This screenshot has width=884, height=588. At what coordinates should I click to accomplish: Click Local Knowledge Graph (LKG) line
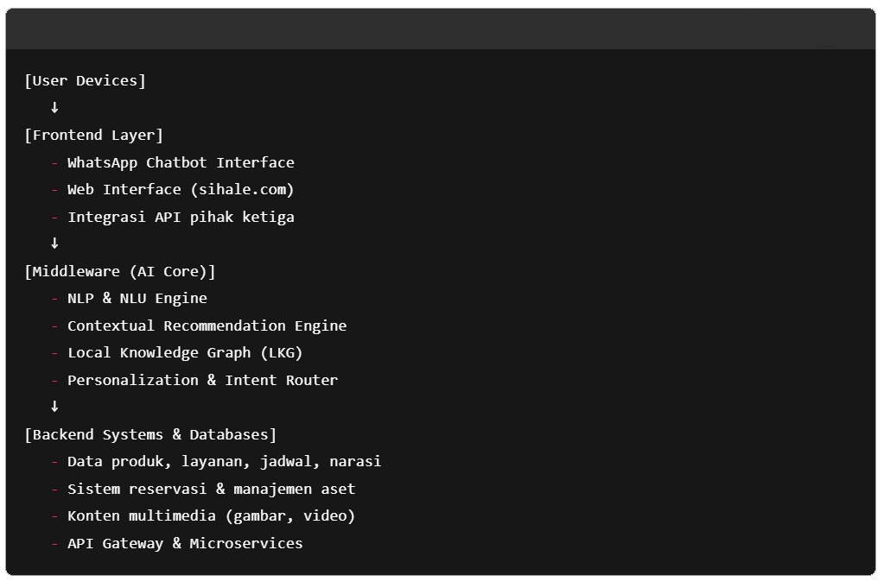click(185, 353)
